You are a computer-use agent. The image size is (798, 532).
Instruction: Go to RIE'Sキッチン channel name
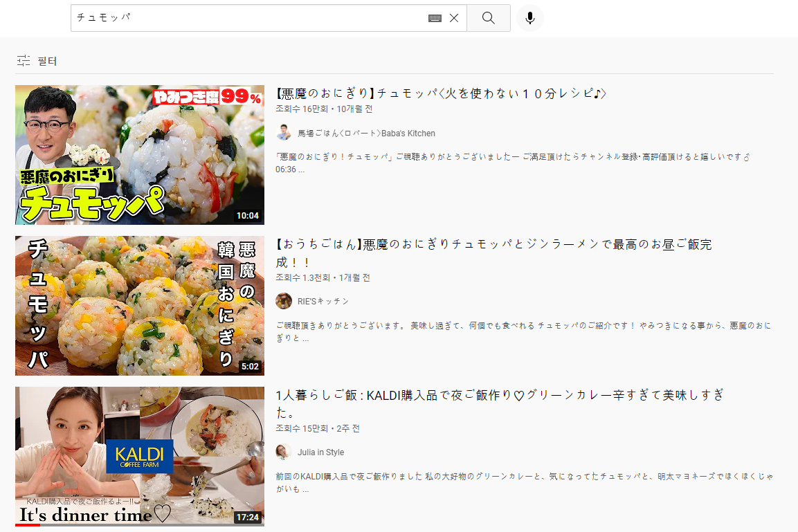[323, 302]
